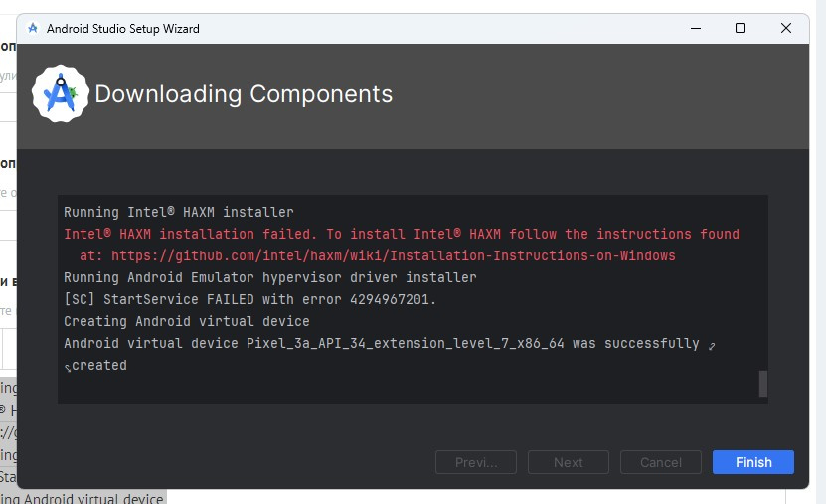The image size is (826, 504).
Task: Click the disabled Next button
Action: pyautogui.click(x=569, y=462)
